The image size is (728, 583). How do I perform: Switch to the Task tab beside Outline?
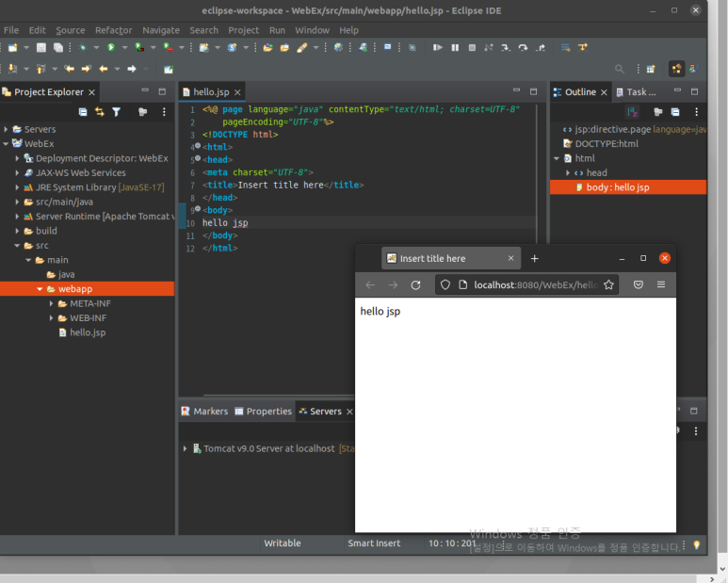coord(636,92)
